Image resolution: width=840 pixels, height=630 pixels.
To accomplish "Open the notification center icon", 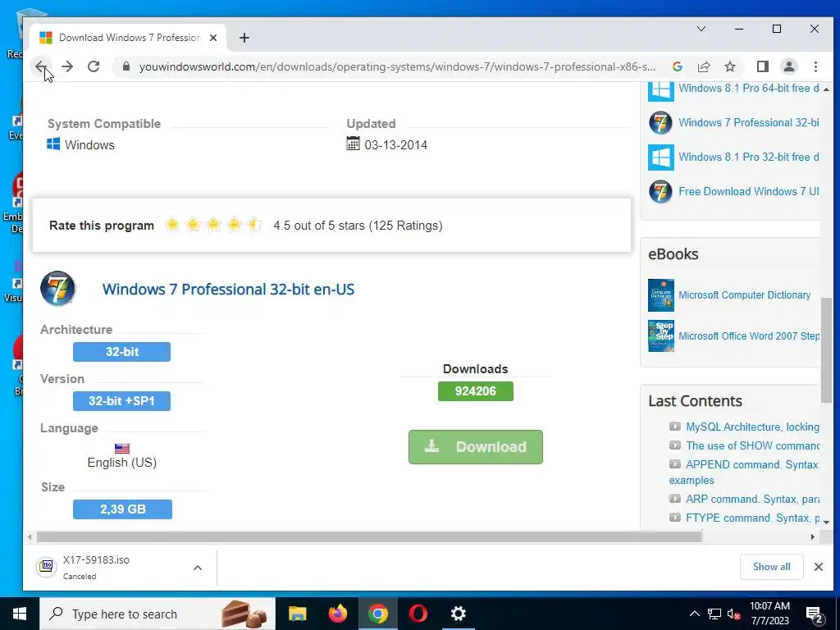I will [814, 614].
